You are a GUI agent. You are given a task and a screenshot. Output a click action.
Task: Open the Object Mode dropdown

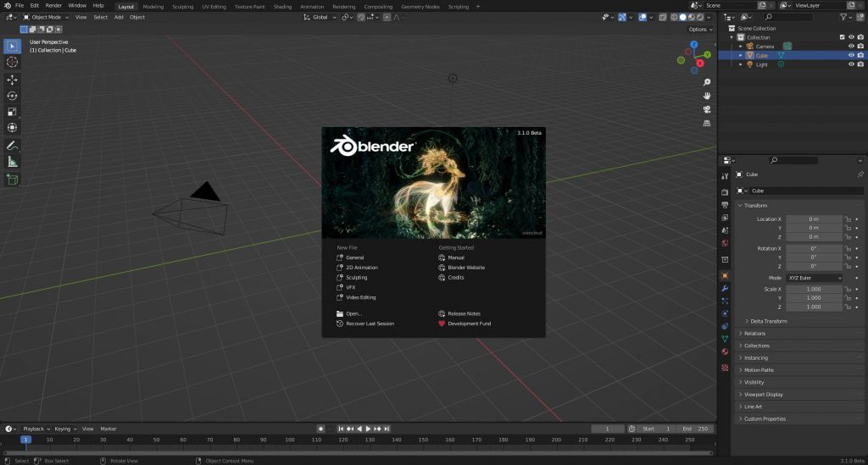(46, 17)
